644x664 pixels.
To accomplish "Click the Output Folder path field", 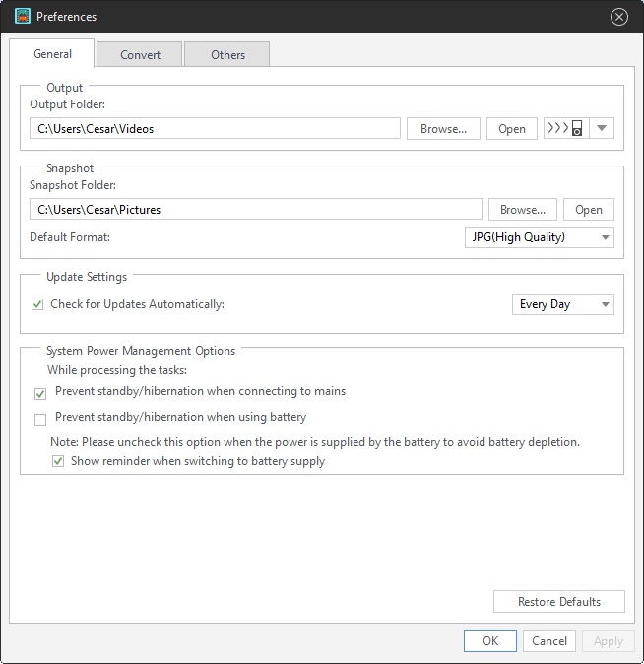I will (215, 129).
